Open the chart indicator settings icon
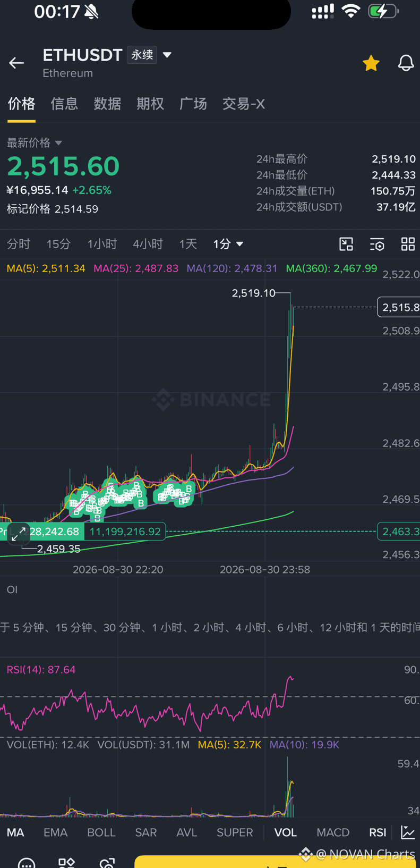 [x=377, y=244]
